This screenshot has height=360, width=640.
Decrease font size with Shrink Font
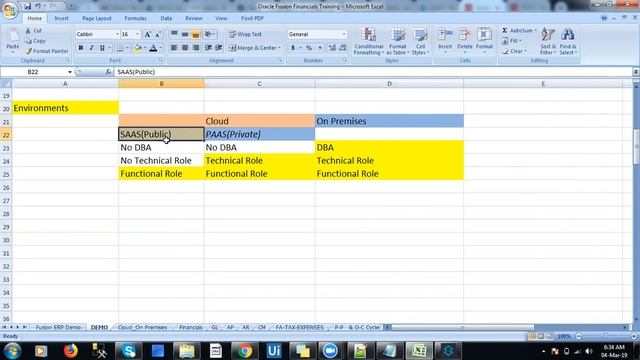coord(158,34)
